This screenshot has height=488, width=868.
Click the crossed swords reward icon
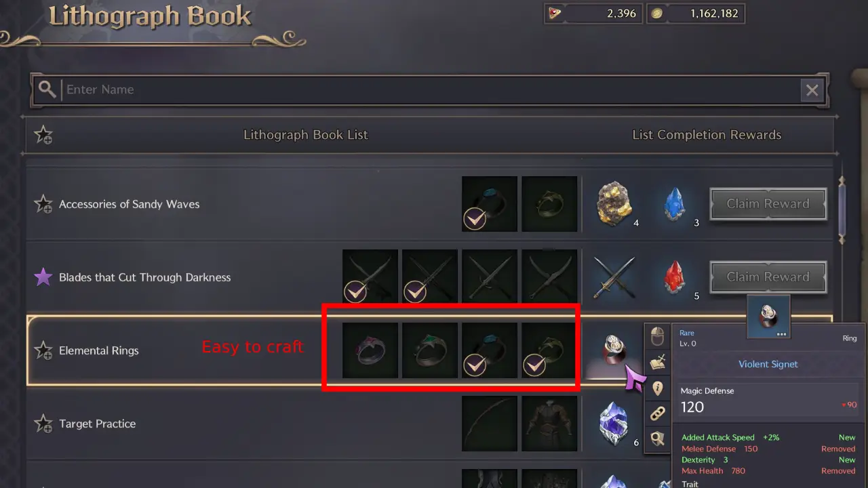[x=614, y=277]
